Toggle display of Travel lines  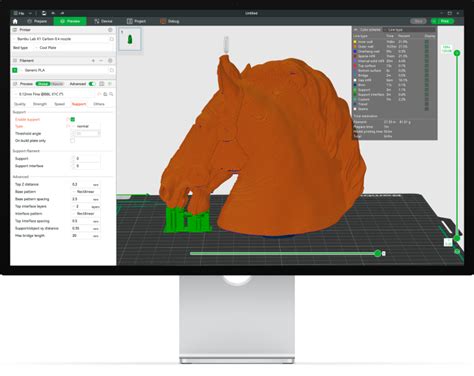[427, 104]
